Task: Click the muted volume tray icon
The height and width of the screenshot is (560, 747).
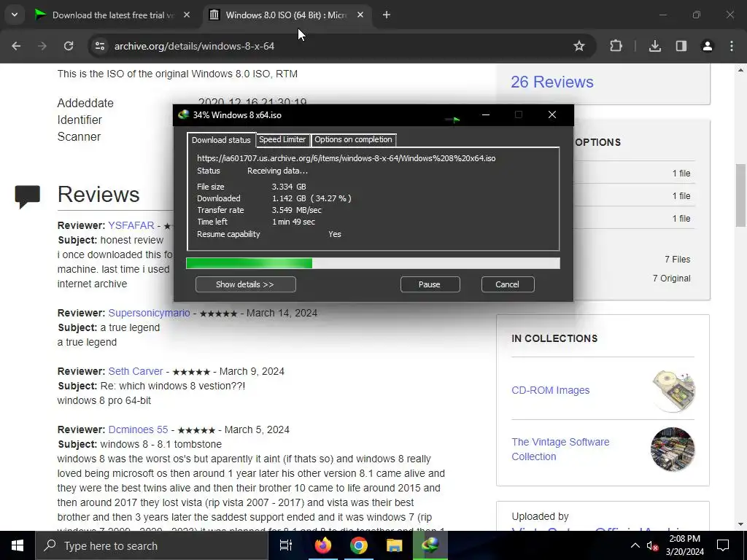Action: [x=652, y=545]
